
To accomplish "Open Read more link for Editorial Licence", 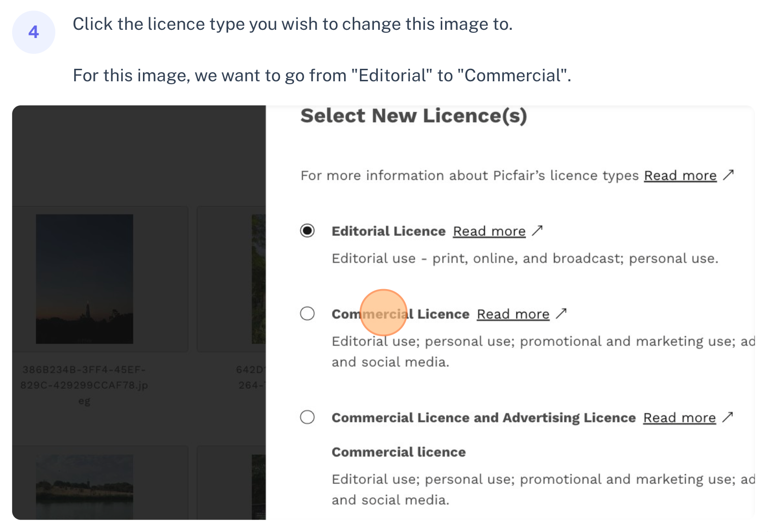I will (x=489, y=231).
